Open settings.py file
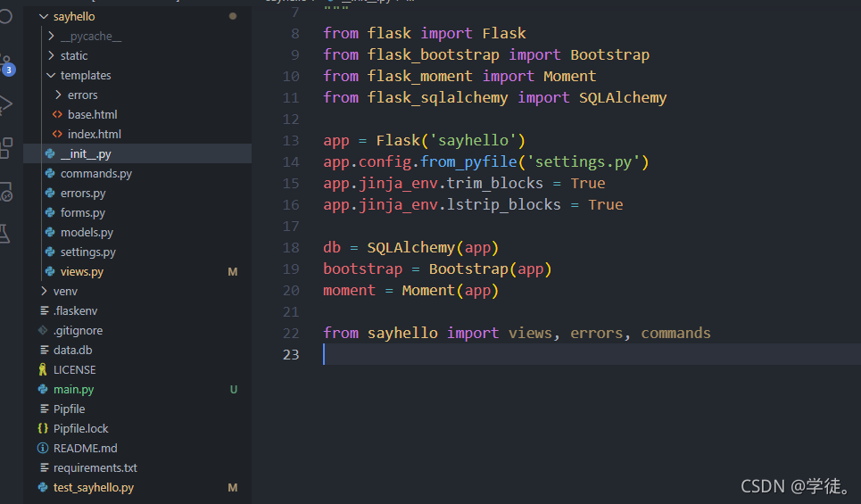Image resolution: width=861 pixels, height=504 pixels. click(87, 252)
